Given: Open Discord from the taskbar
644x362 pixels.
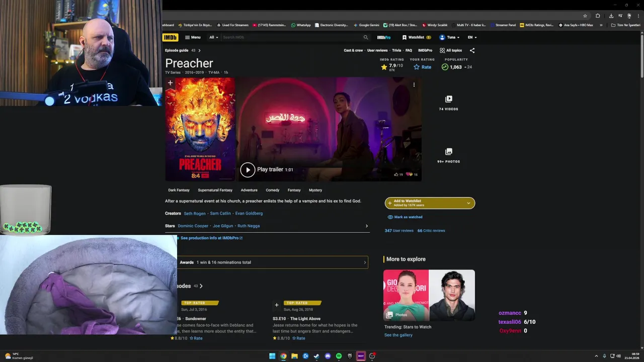Looking at the screenshot, I should point(328,356).
